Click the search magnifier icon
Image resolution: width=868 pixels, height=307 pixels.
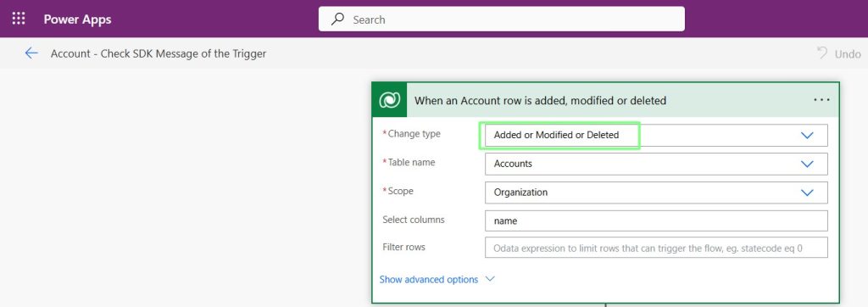[337, 20]
